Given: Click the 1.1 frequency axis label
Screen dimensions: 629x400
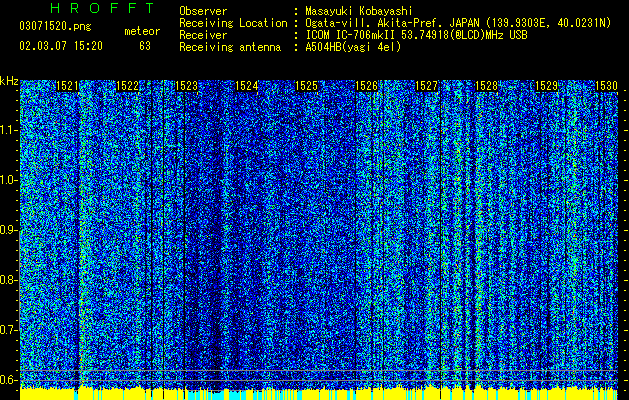Looking at the screenshot, I should pyautogui.click(x=9, y=130).
